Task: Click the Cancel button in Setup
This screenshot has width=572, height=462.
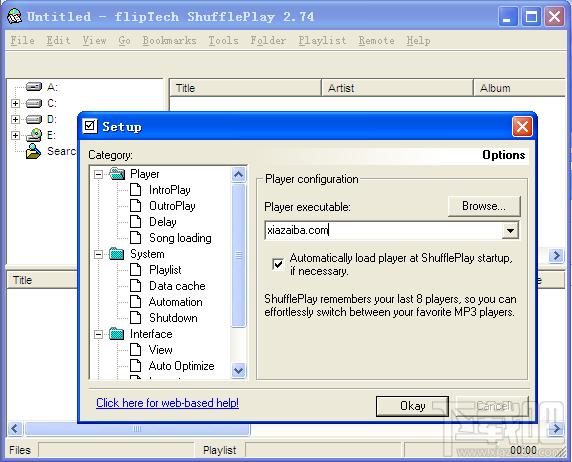Action: [x=492, y=406]
